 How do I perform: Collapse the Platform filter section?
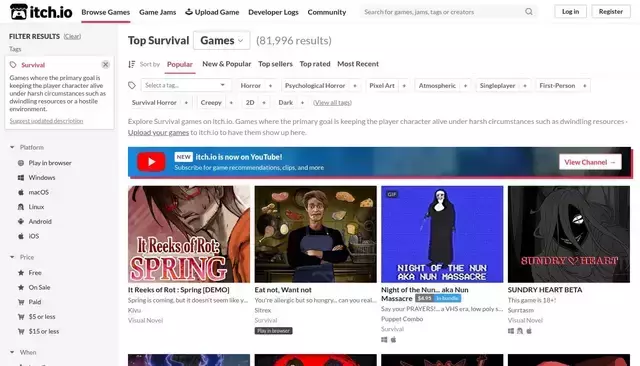click(x=12, y=147)
